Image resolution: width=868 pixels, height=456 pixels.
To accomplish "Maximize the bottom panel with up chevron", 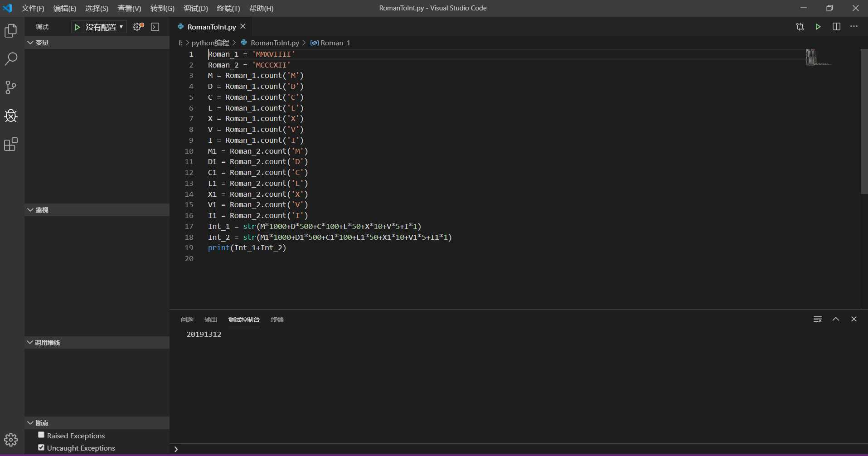I will point(836,319).
